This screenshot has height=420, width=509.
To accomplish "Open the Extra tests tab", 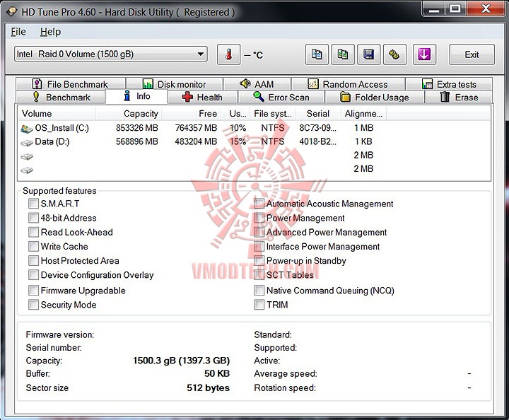I will [449, 84].
